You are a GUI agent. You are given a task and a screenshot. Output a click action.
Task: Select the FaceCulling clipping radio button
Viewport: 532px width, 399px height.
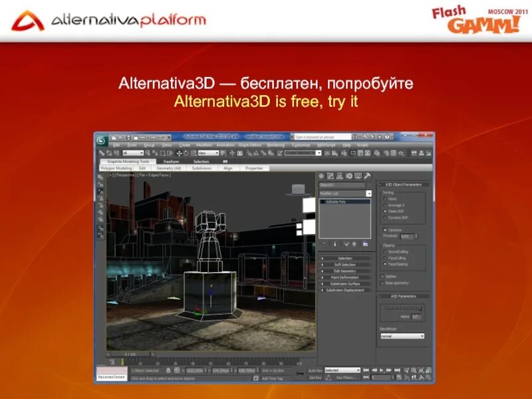385,258
